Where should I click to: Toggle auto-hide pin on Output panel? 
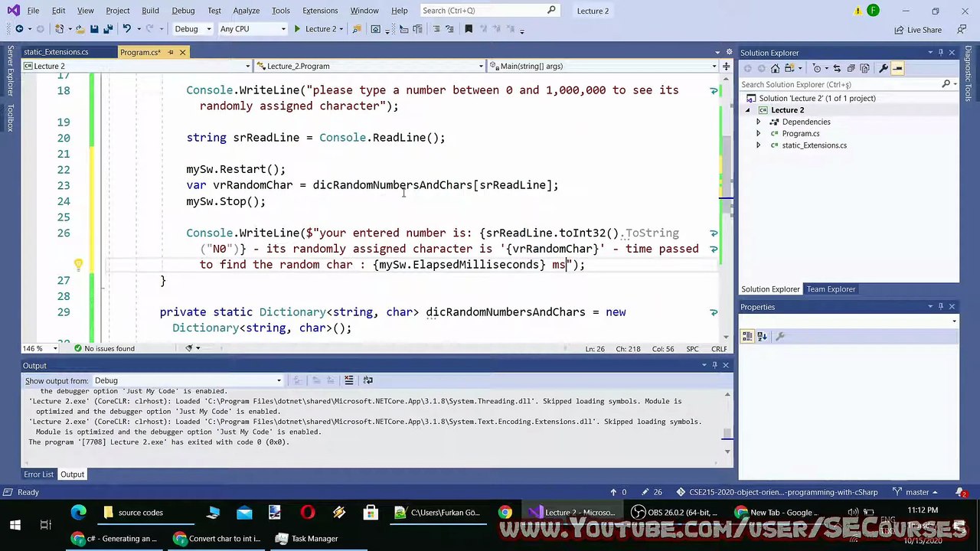714,366
